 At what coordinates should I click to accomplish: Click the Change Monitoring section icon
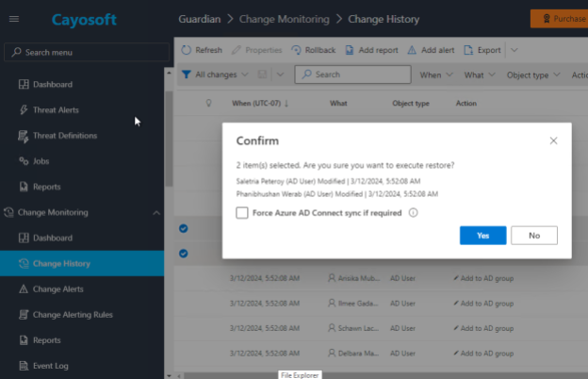(8, 212)
